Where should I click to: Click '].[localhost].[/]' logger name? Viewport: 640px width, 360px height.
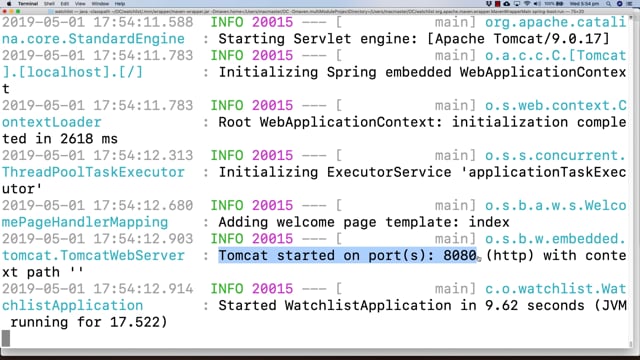pos(72,72)
